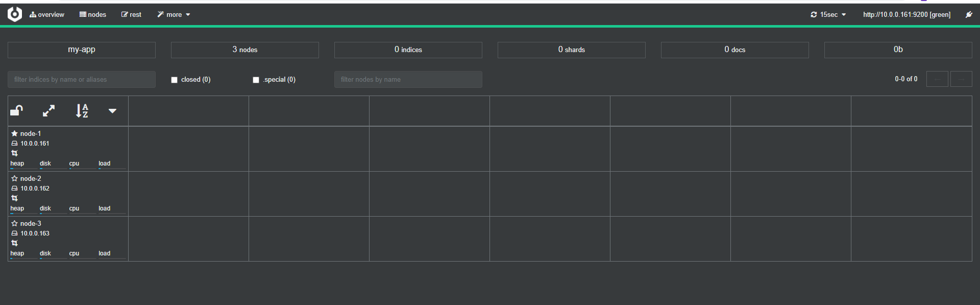Click the star icon of node-3
Screen dimensions: 980x305
tap(14, 223)
